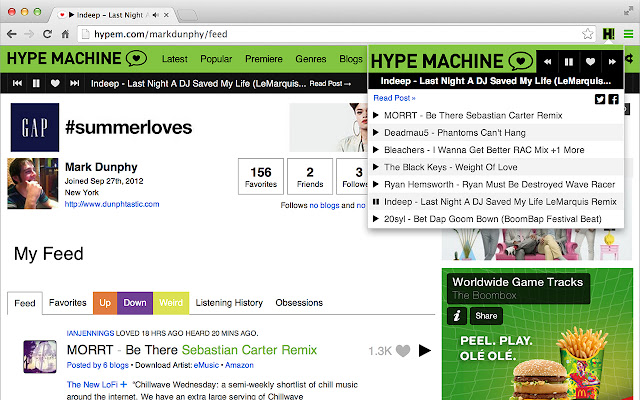Skip to next track in extension popup

pos(612,62)
